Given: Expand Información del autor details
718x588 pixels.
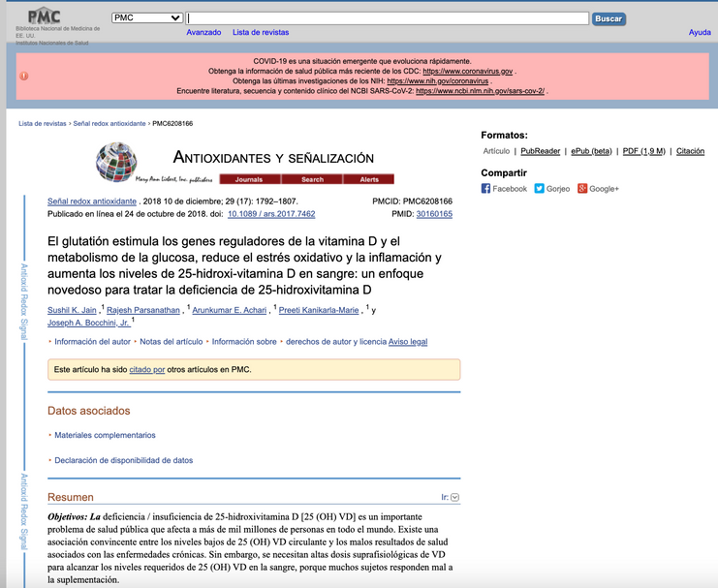Looking at the screenshot, I should (x=92, y=342).
